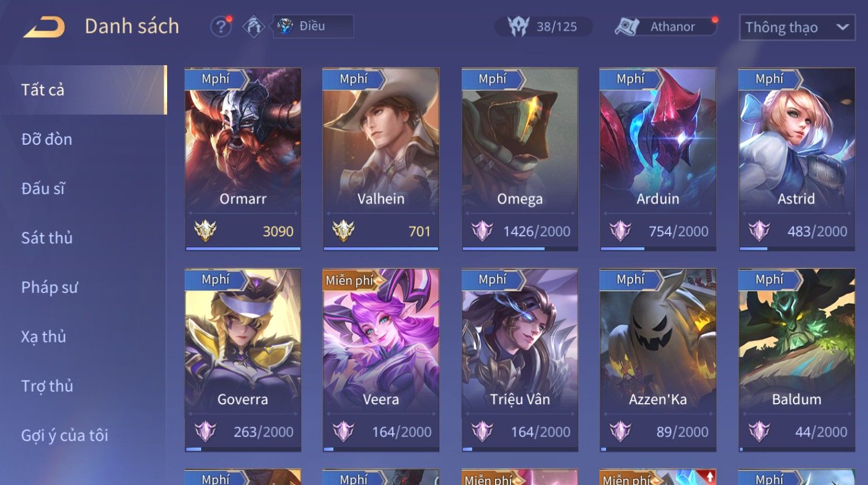The height and width of the screenshot is (485, 868).
Task: Open the Điều selector box
Action: 313,27
